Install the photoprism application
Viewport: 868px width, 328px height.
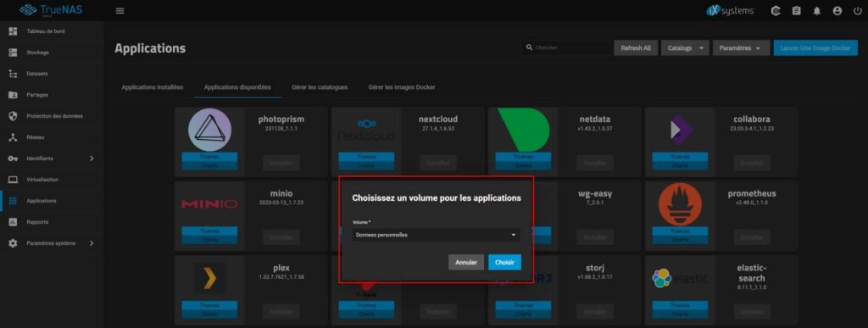click(x=281, y=163)
